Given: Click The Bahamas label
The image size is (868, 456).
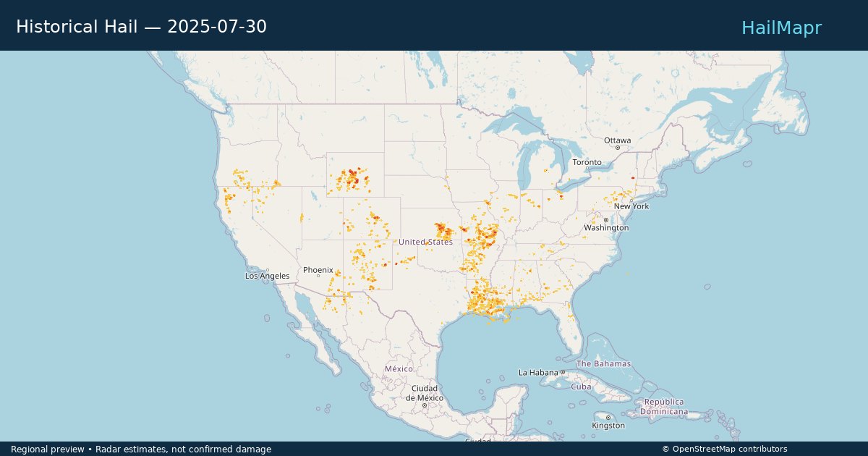Looking at the screenshot, I should (x=603, y=363).
